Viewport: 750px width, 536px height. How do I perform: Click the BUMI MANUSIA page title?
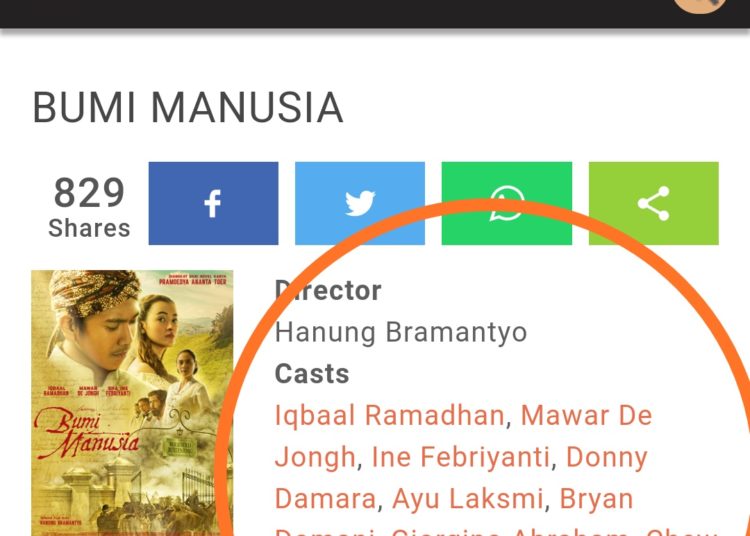tap(188, 108)
